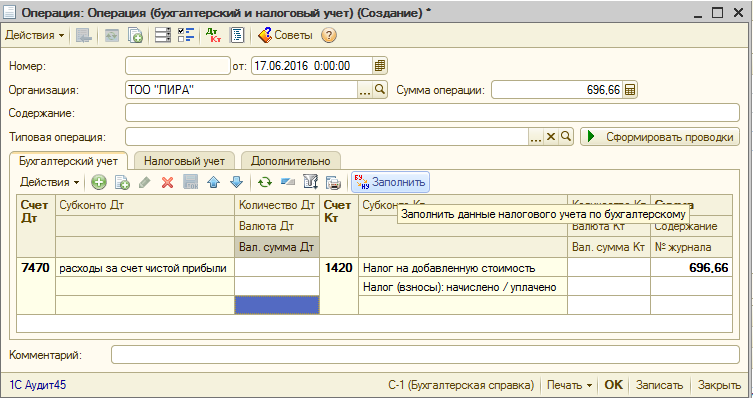The image size is (753, 398).
Task: Click into the Комментарий input field
Action: [425, 355]
